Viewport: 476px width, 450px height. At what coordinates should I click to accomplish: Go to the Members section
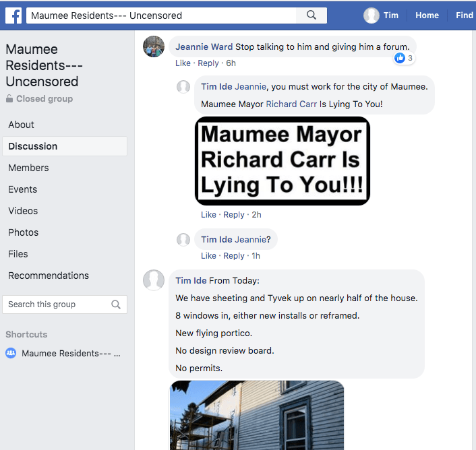(28, 168)
